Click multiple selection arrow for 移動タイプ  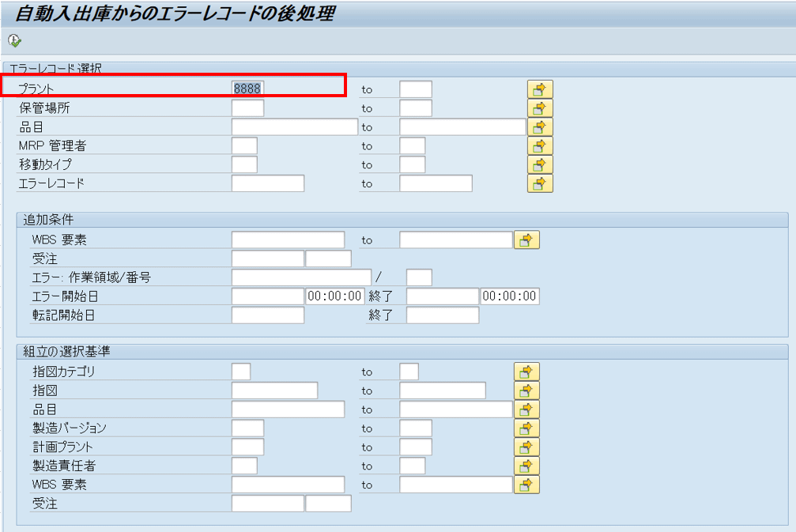[x=540, y=165]
